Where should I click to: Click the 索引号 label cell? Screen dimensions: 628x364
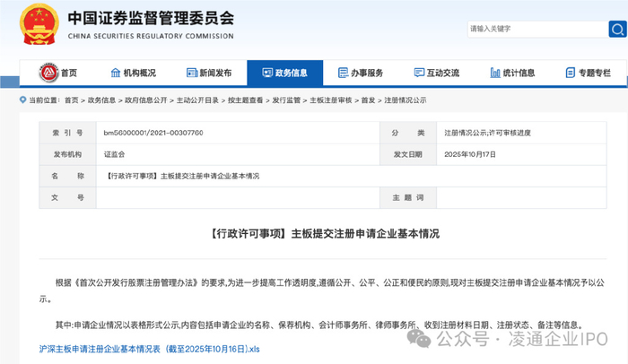[x=67, y=133]
